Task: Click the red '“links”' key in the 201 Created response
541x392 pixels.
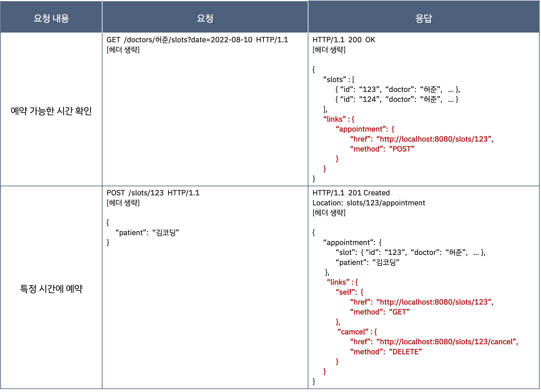Action: point(338,282)
